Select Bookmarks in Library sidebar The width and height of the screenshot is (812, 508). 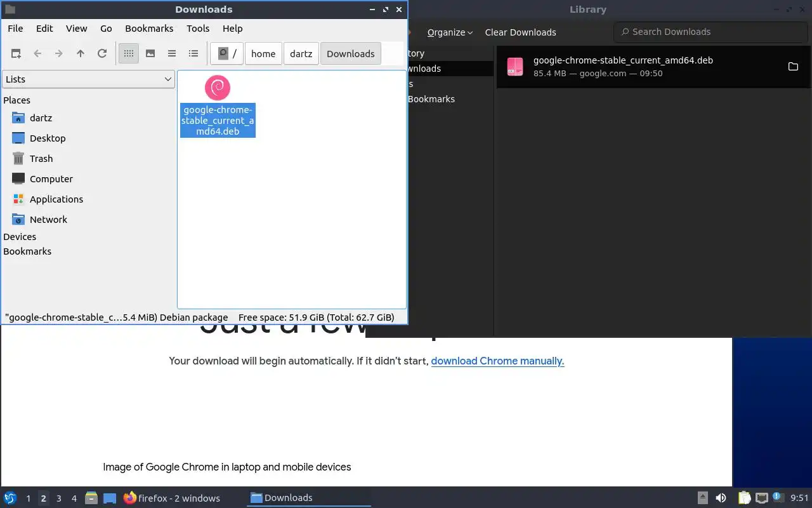point(431,99)
